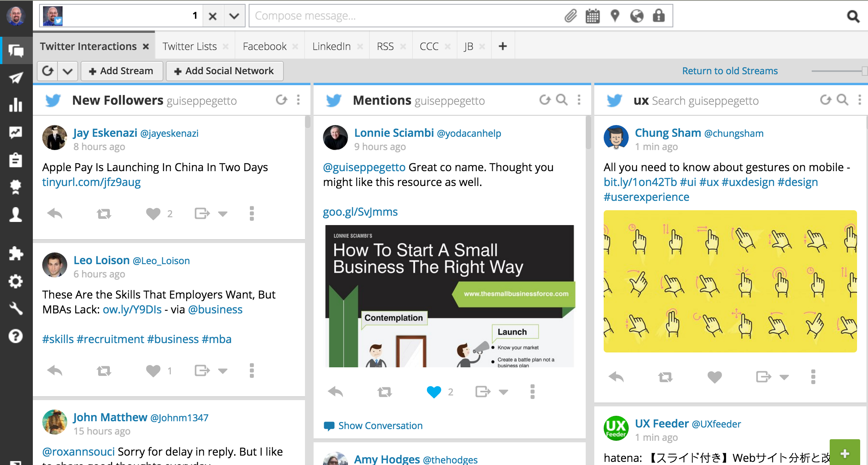868x465 pixels.
Task: Click the location pin icon in the compose bar
Action: [x=615, y=16]
